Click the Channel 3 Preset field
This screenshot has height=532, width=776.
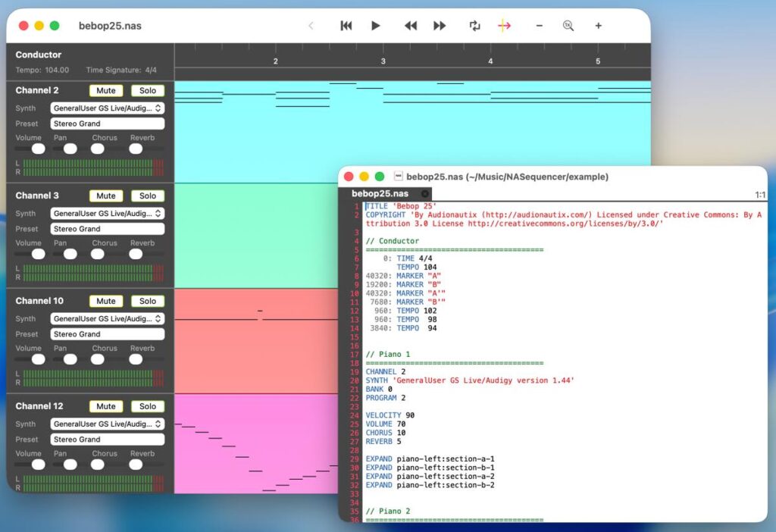pos(108,229)
